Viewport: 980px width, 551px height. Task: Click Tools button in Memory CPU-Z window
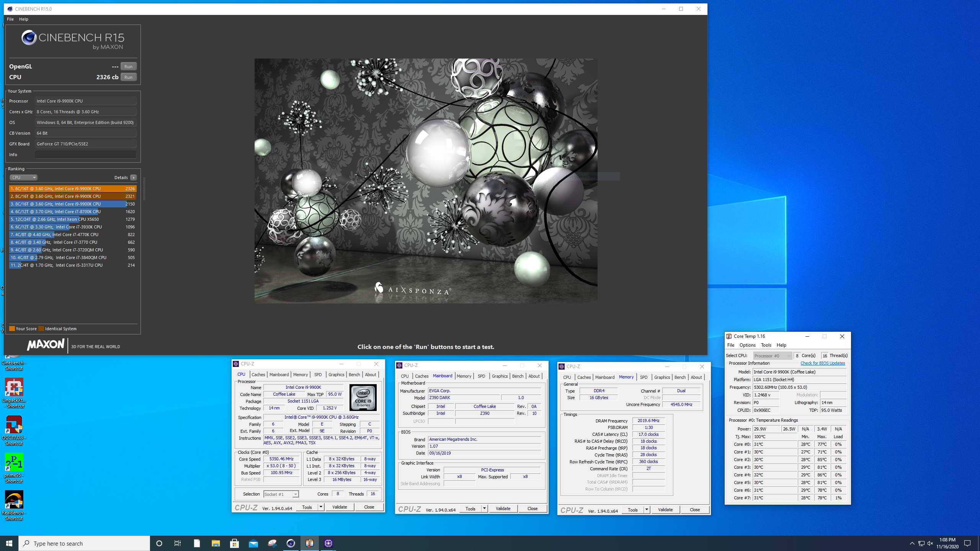tap(633, 510)
